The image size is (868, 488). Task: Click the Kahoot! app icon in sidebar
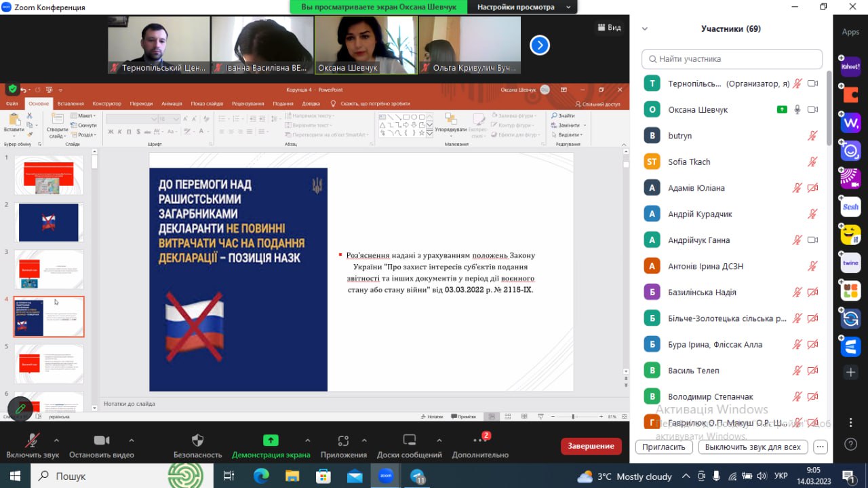pos(850,67)
